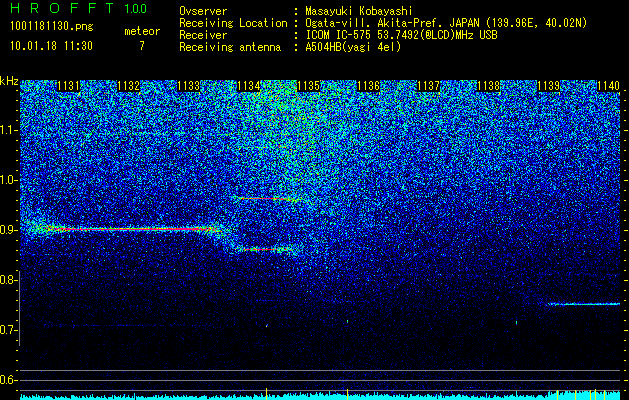The height and width of the screenshot is (400, 629).
Task: Click the 0.6 frequency axis label
Action: tap(8, 380)
